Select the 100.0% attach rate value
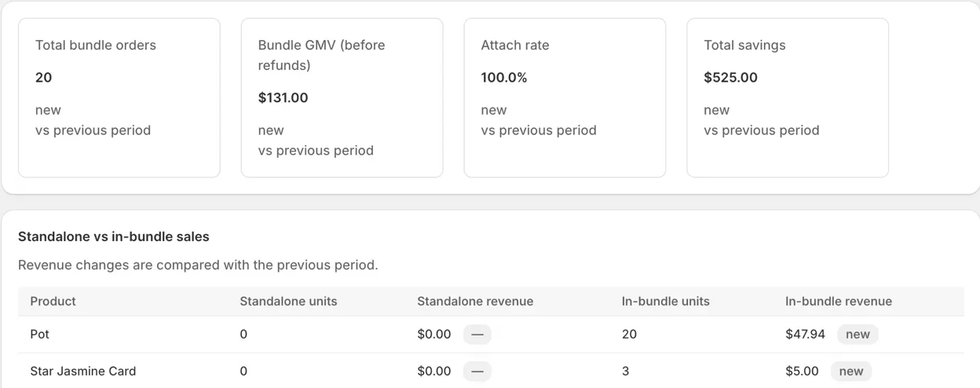The width and height of the screenshot is (980, 388). point(504,78)
